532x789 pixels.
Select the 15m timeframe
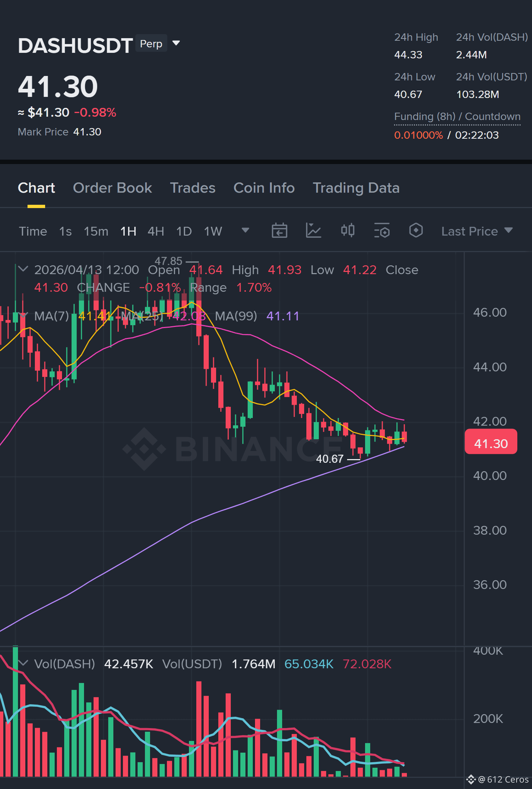point(96,231)
